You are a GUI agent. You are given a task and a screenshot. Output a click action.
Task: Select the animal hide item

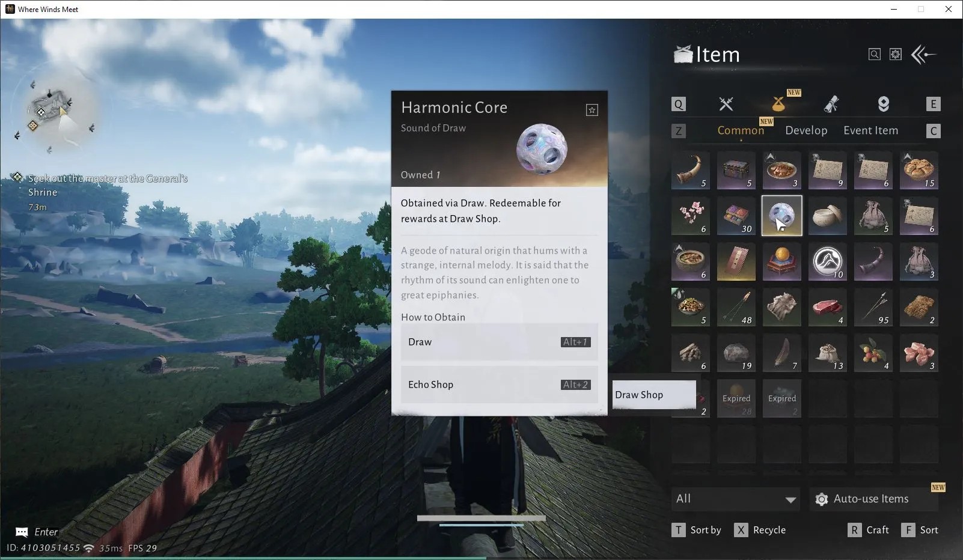(782, 307)
